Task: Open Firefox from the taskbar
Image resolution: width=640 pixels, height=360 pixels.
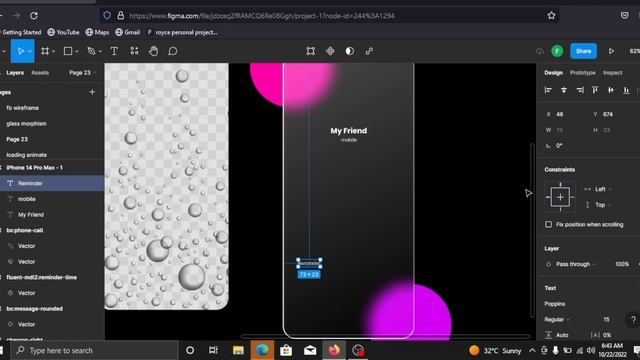Action: click(x=334, y=350)
